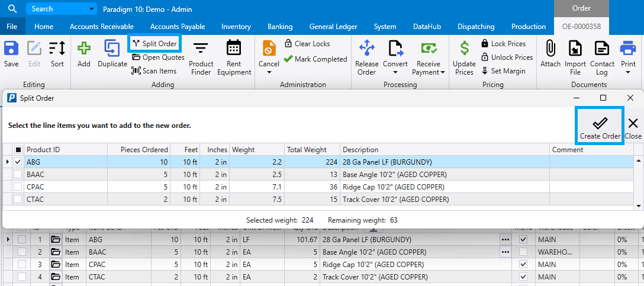Viewport: 644px width, 286px height.
Task: Click Set Margin
Action: click(x=504, y=70)
